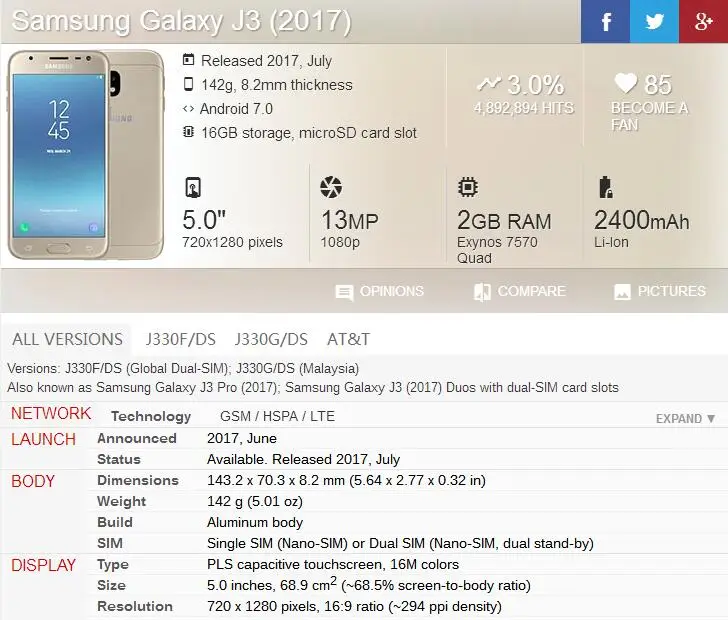The width and height of the screenshot is (728, 620).
Task: Expand the Network section
Action: pyautogui.click(x=685, y=419)
